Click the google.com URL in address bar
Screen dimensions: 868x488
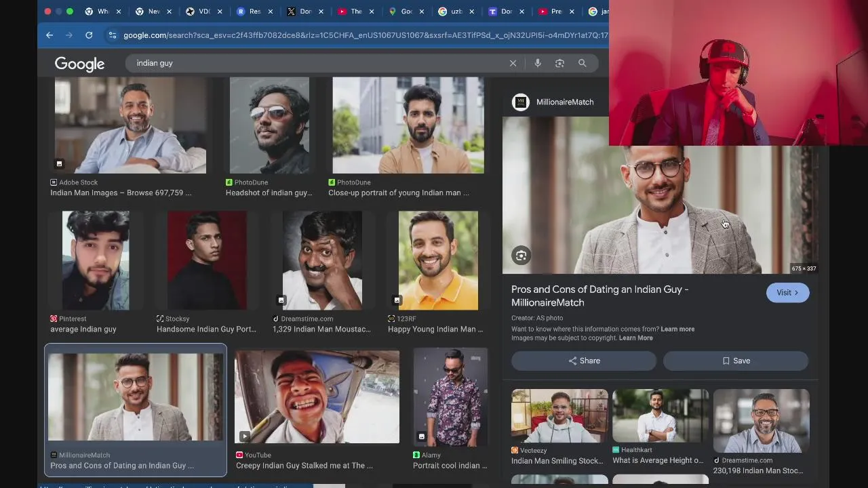(x=365, y=35)
